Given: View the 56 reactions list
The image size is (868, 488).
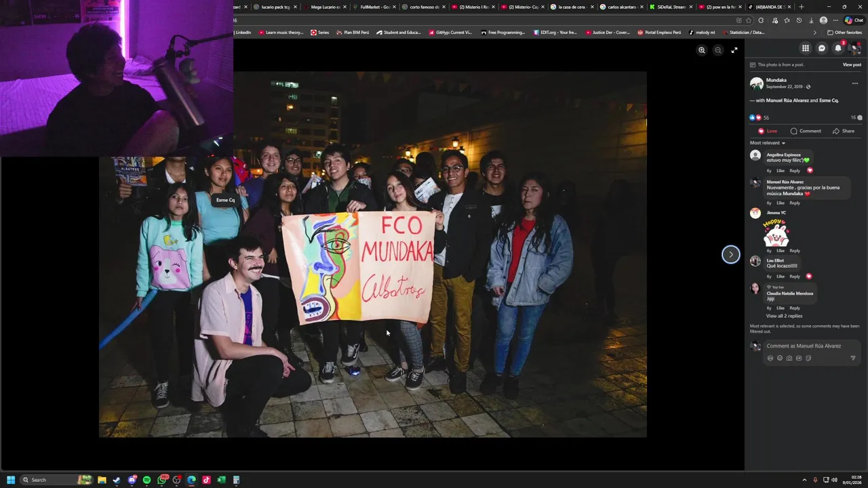Looking at the screenshot, I should 759,117.
